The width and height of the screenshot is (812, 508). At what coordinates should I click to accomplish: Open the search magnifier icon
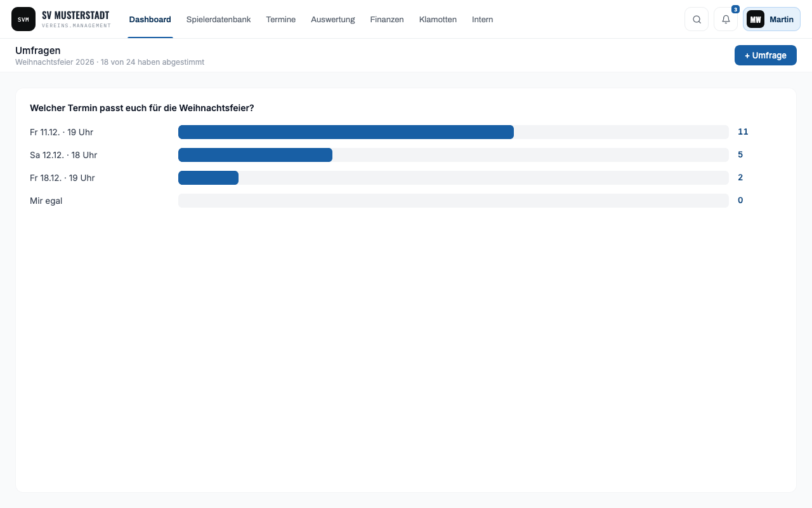coord(697,19)
